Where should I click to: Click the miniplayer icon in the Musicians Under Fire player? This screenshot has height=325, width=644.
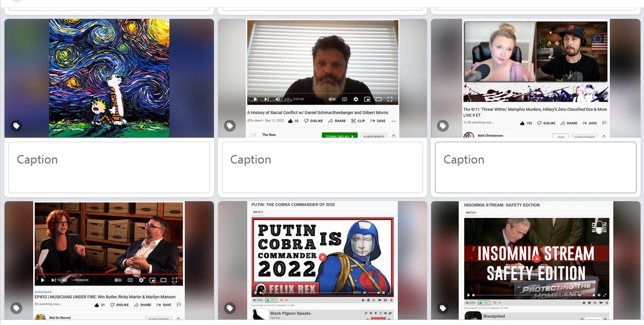pyautogui.click(x=152, y=280)
